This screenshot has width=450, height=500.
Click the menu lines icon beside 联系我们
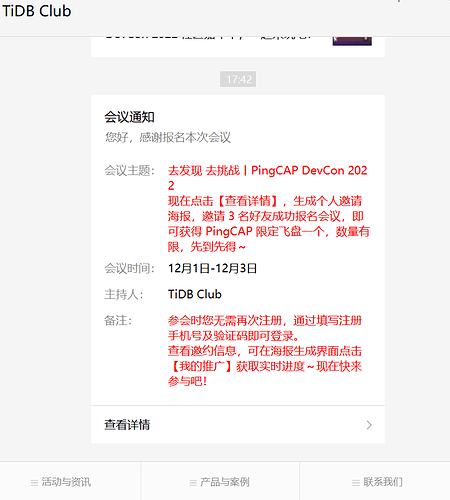click(356, 482)
